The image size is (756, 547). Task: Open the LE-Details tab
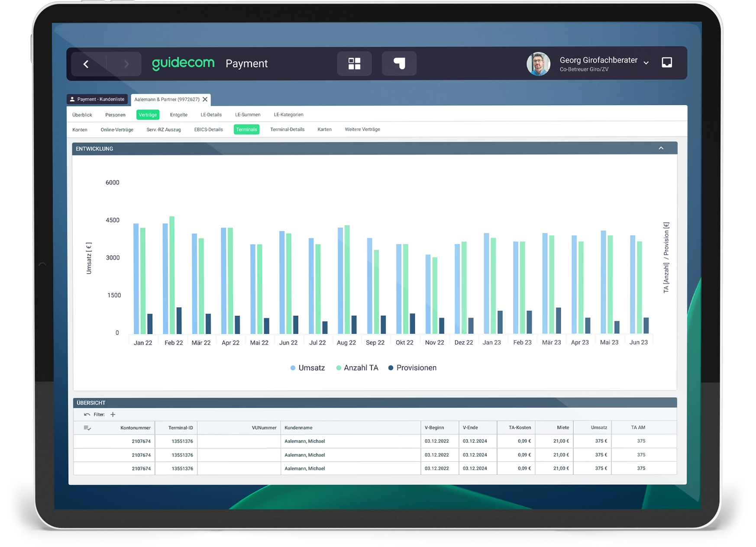click(211, 115)
